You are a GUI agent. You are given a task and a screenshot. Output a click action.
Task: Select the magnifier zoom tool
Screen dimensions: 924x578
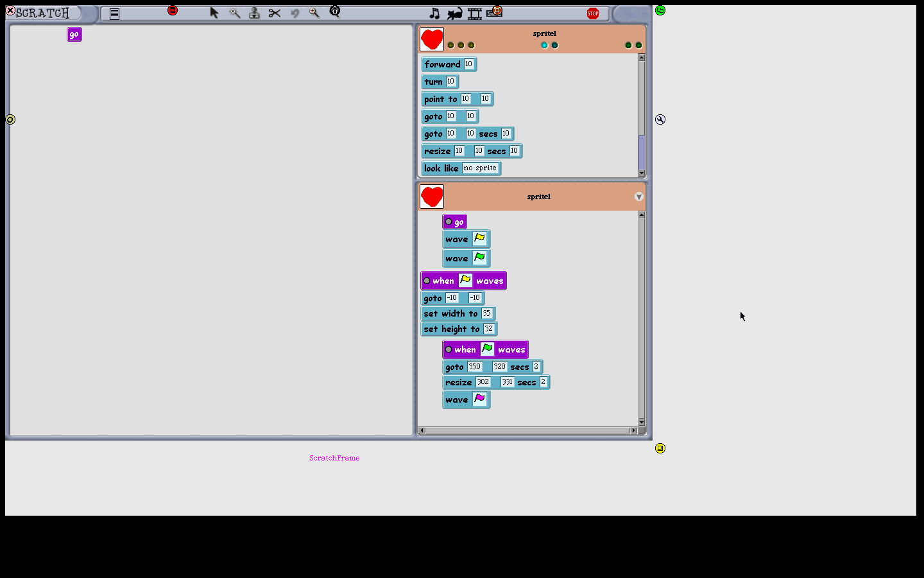[x=314, y=13]
